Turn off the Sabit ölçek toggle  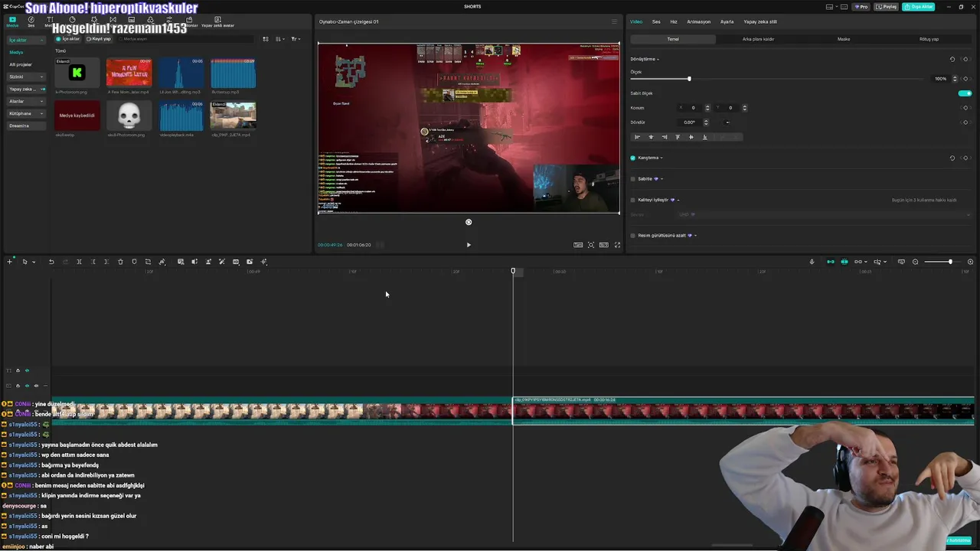tap(965, 93)
